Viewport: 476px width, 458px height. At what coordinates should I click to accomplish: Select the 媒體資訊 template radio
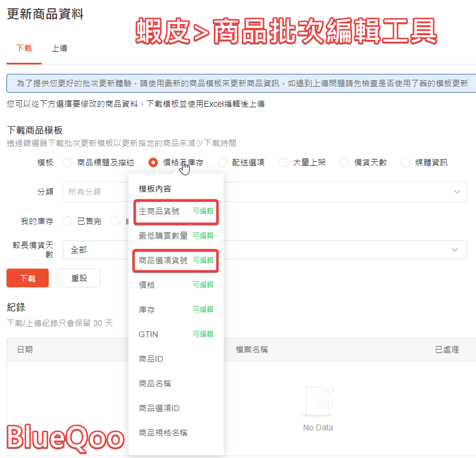coord(406,162)
